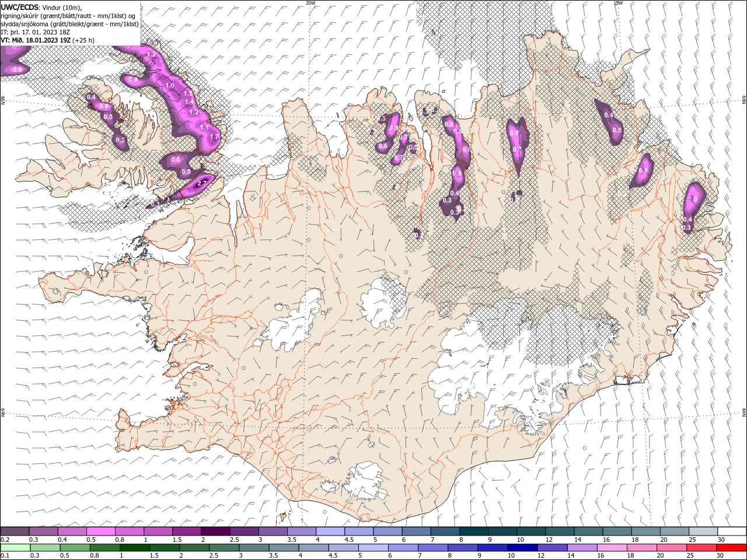
Task: Click the '2.7' precipitation value on the map
Action: [203, 183]
